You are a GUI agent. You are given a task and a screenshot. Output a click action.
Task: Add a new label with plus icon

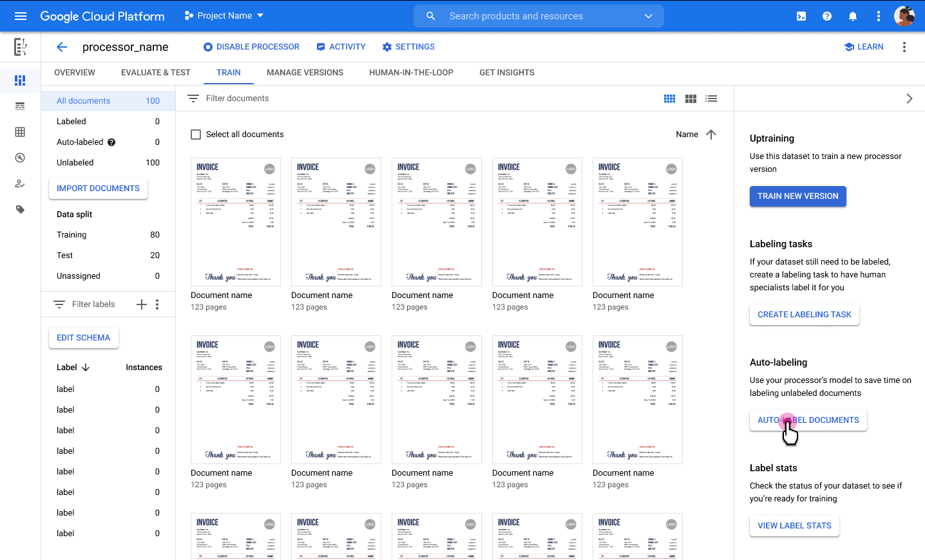(x=142, y=304)
